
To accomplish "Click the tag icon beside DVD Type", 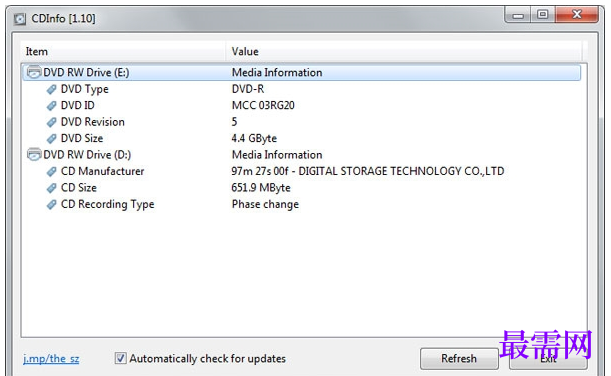I will (x=51, y=90).
